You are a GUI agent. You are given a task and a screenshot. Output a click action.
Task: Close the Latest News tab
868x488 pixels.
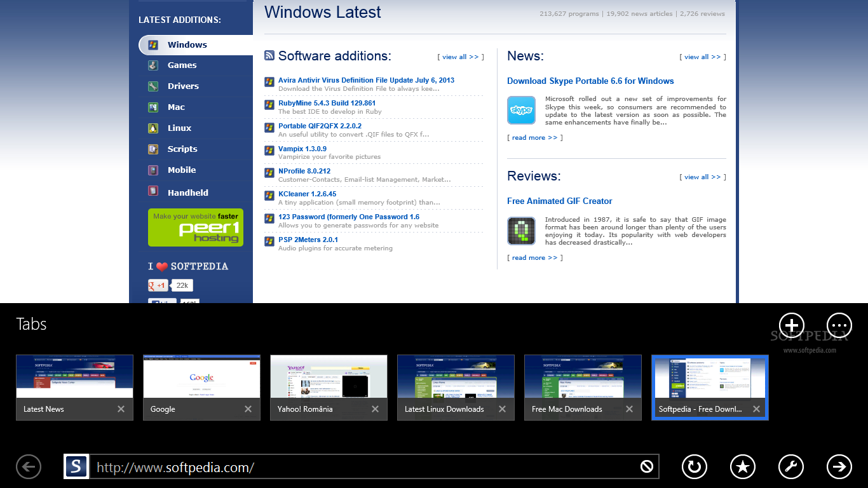pyautogui.click(x=121, y=409)
